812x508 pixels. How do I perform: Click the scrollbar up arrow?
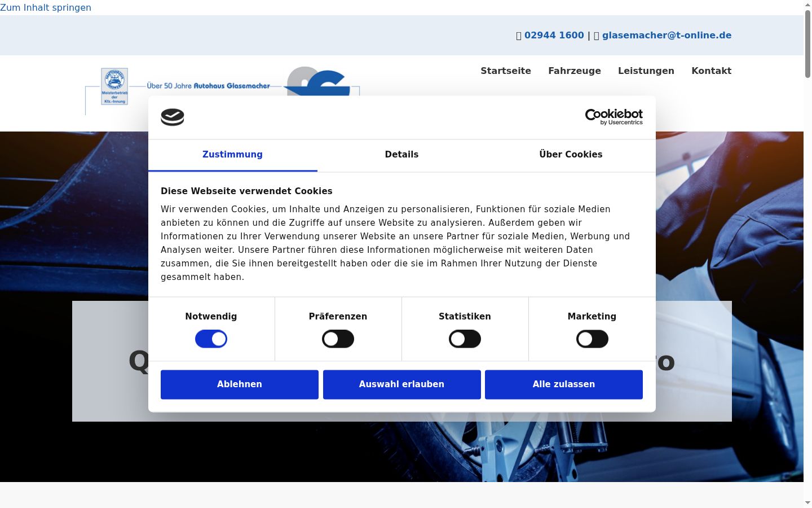(807, 5)
